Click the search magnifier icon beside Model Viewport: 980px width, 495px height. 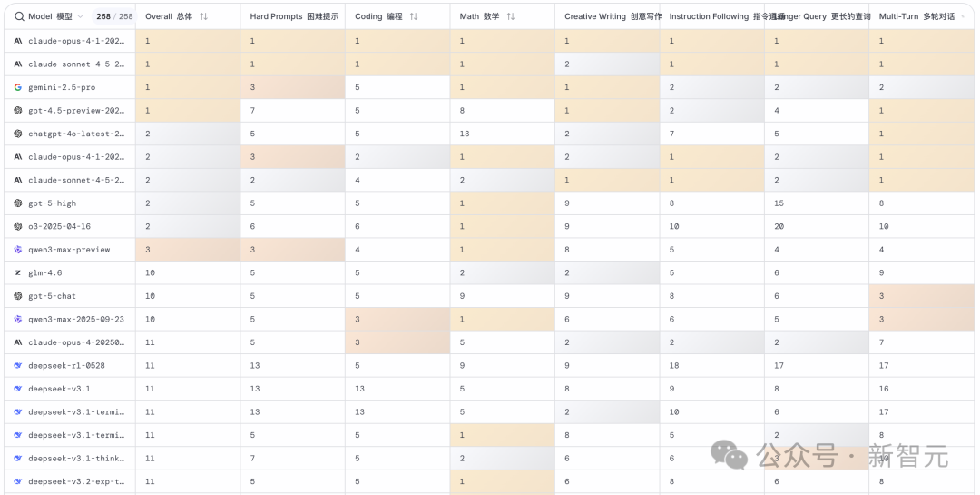click(19, 17)
